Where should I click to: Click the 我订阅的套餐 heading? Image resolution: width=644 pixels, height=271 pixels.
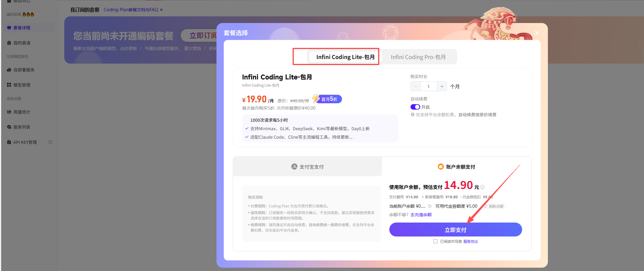tap(85, 10)
